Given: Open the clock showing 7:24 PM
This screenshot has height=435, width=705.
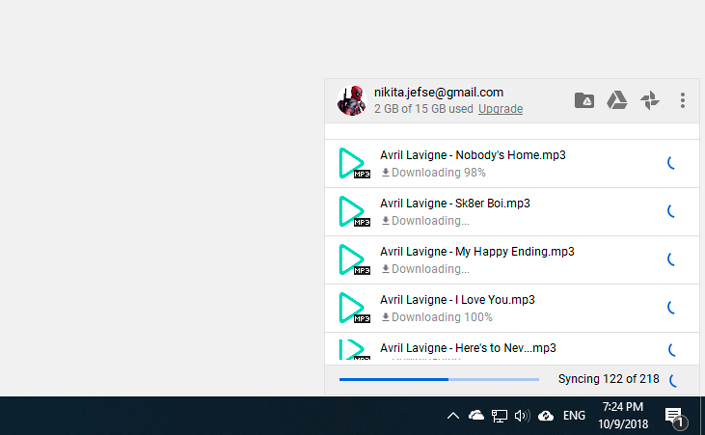Looking at the screenshot, I should 623,416.
